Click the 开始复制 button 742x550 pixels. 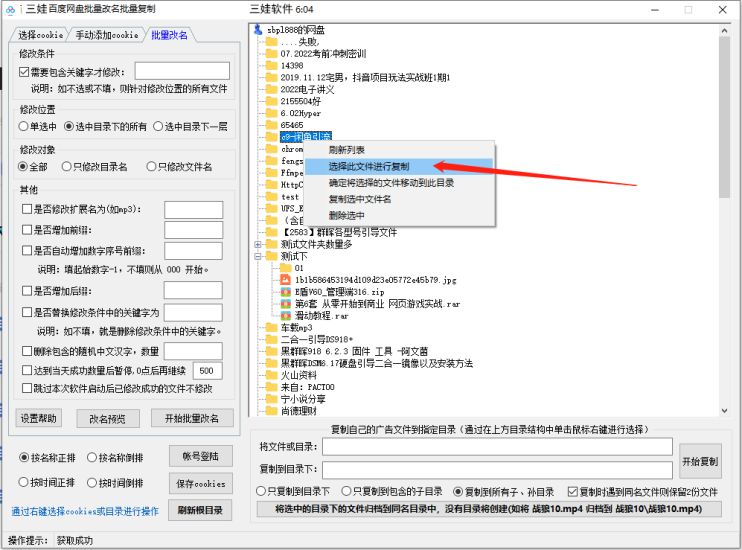pyautogui.click(x=699, y=461)
